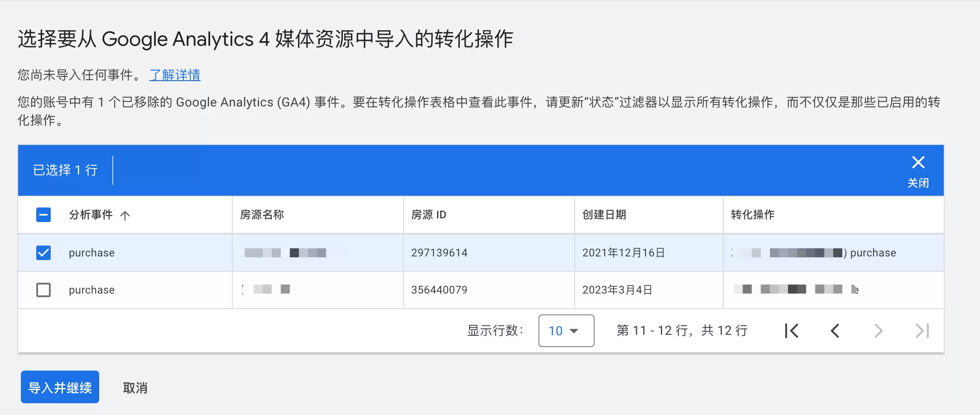Viewport: 980px width, 415px height.
Task: Click the next page arrow
Action: click(x=879, y=331)
